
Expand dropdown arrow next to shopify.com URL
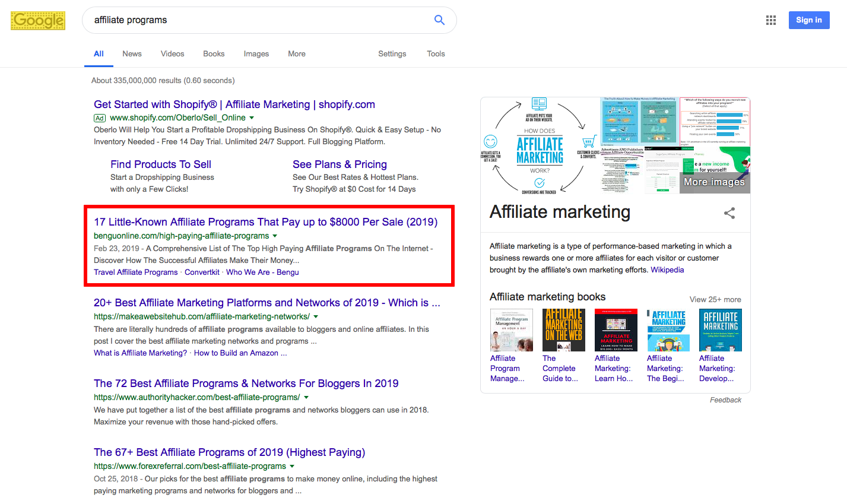(252, 118)
